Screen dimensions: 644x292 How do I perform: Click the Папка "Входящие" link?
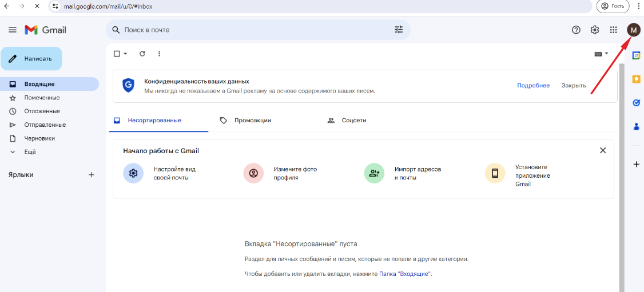click(404, 274)
